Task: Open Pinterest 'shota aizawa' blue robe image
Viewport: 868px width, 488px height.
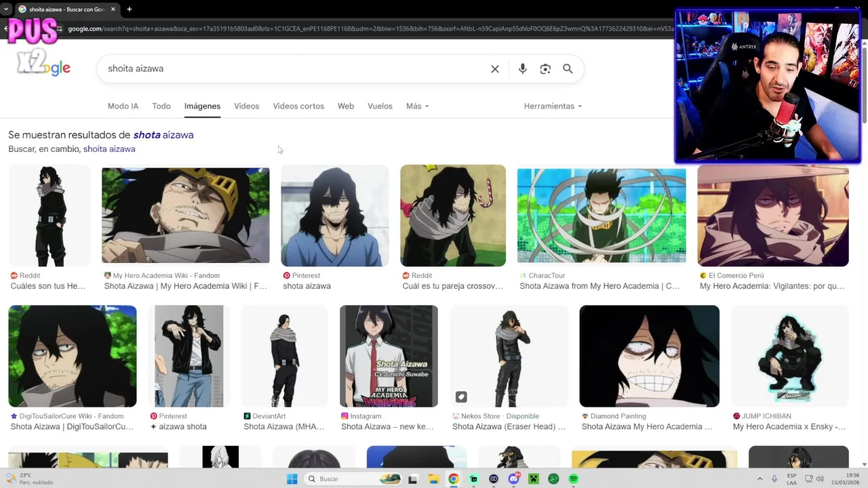Action: pos(335,216)
